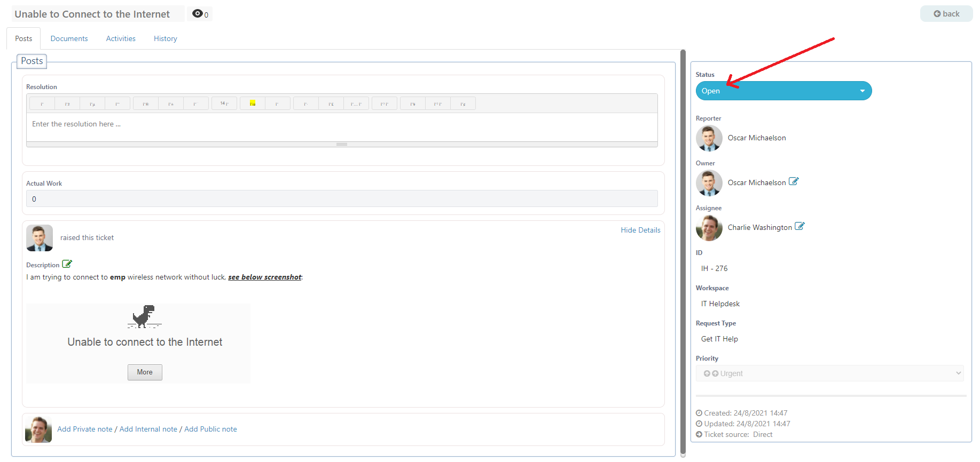Viewport: 980px width, 462px height.
Task: Expand the Priority dropdown showing Urgent
Action: coord(829,373)
